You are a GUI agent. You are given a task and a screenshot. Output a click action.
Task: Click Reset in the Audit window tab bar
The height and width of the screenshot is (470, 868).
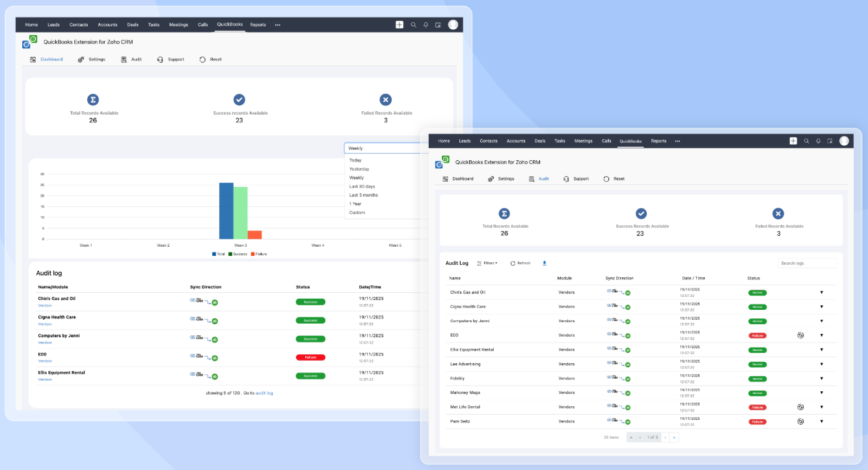pos(614,178)
